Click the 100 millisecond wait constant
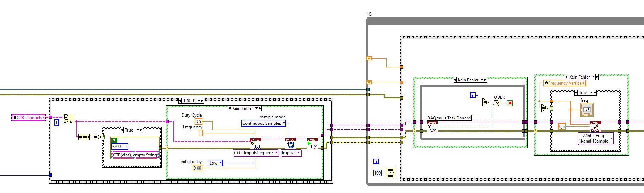Viewport: 644px width, 193px height. click(x=377, y=173)
